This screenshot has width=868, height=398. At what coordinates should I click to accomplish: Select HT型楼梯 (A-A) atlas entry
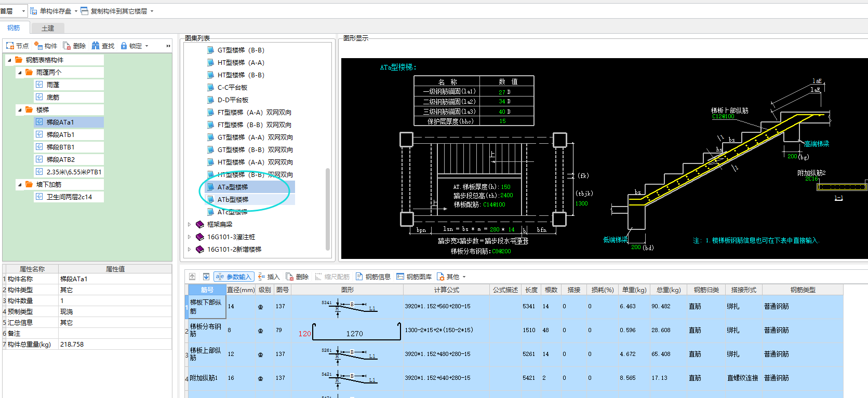point(241,62)
